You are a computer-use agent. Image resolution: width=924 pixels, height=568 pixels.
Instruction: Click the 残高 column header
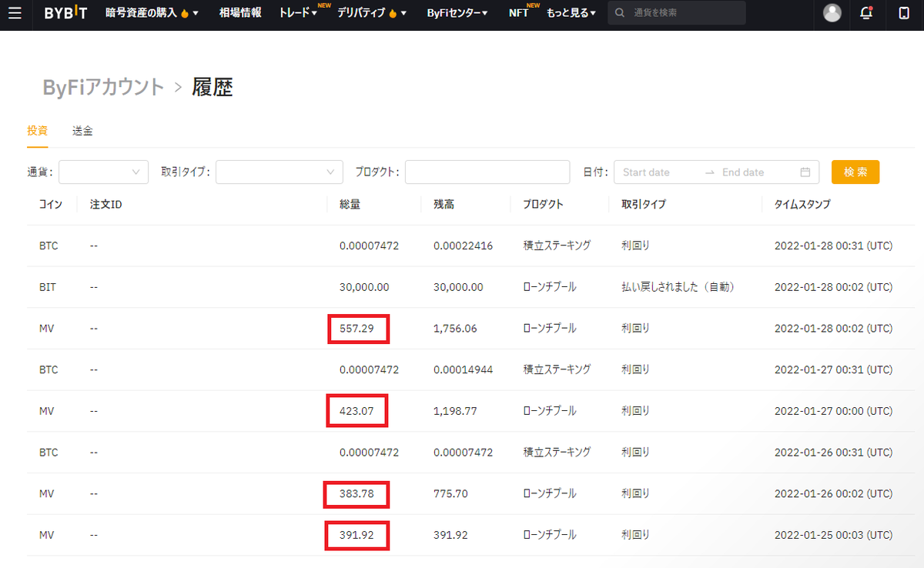[444, 205]
